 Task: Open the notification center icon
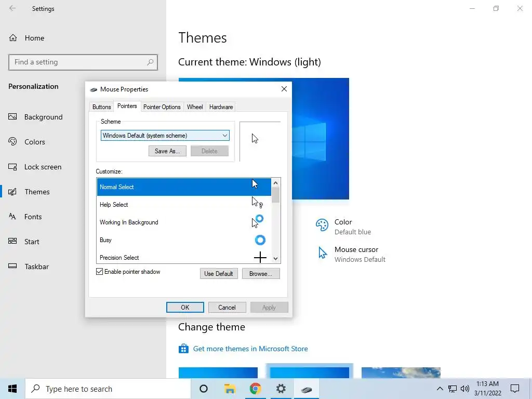(515, 389)
